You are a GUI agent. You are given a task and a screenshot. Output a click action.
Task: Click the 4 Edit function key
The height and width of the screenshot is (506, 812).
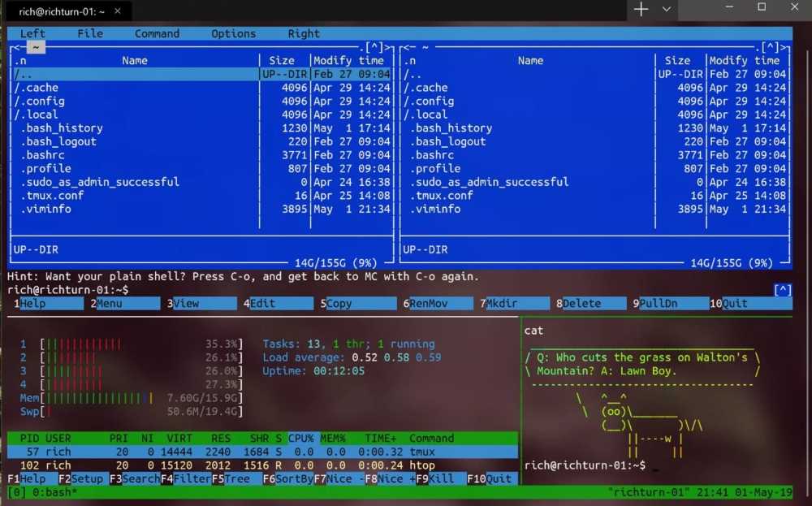[278, 304]
